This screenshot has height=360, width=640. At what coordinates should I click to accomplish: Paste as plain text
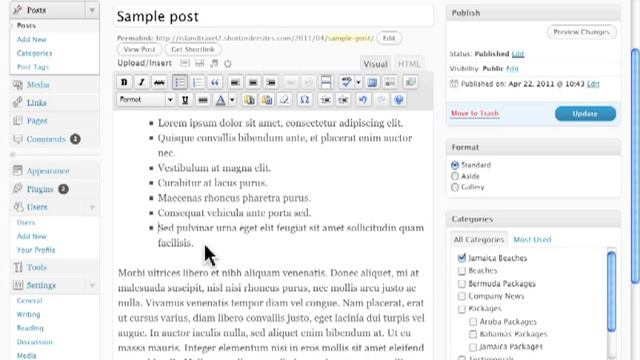(249, 100)
